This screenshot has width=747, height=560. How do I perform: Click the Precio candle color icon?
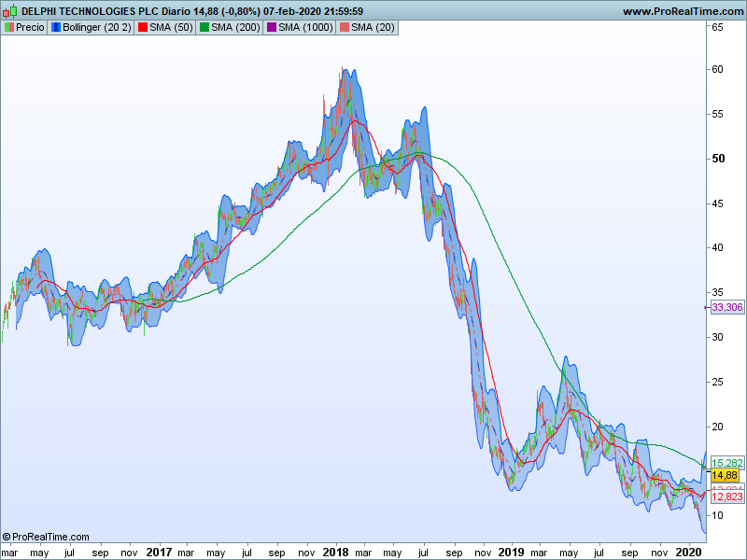[x=9, y=28]
